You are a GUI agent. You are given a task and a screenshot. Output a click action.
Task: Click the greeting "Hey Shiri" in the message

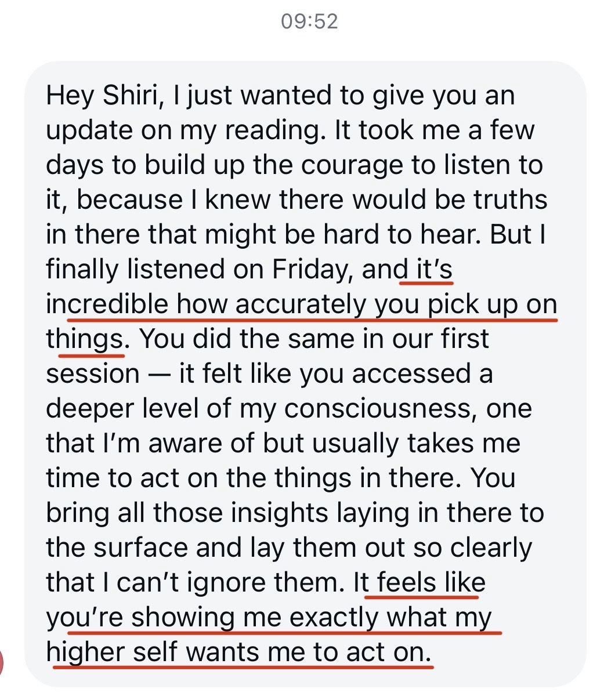point(102,96)
